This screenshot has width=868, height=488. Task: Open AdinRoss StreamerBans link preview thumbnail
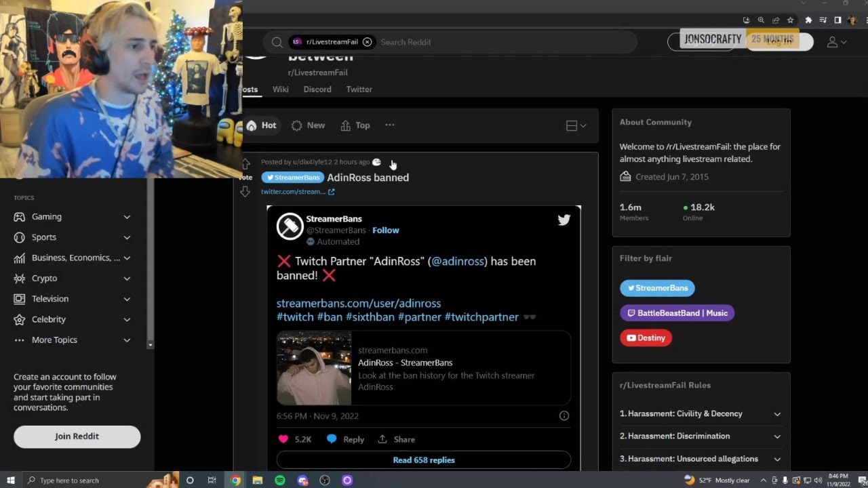314,368
